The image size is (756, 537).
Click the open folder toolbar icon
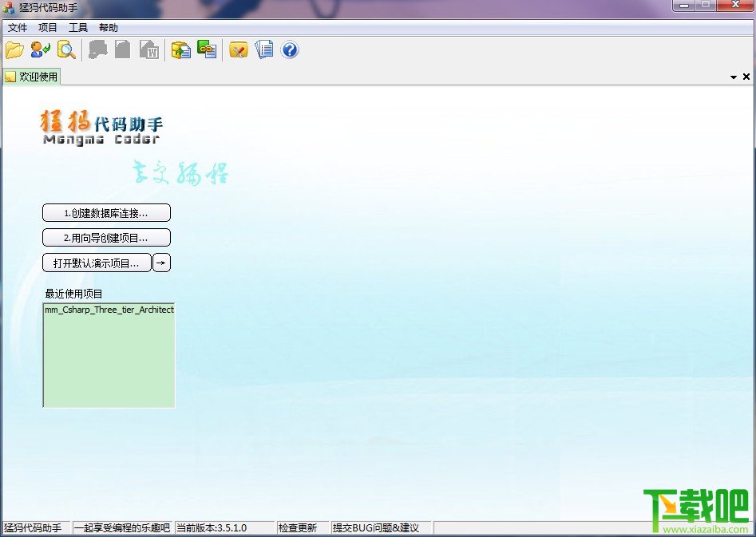14,49
